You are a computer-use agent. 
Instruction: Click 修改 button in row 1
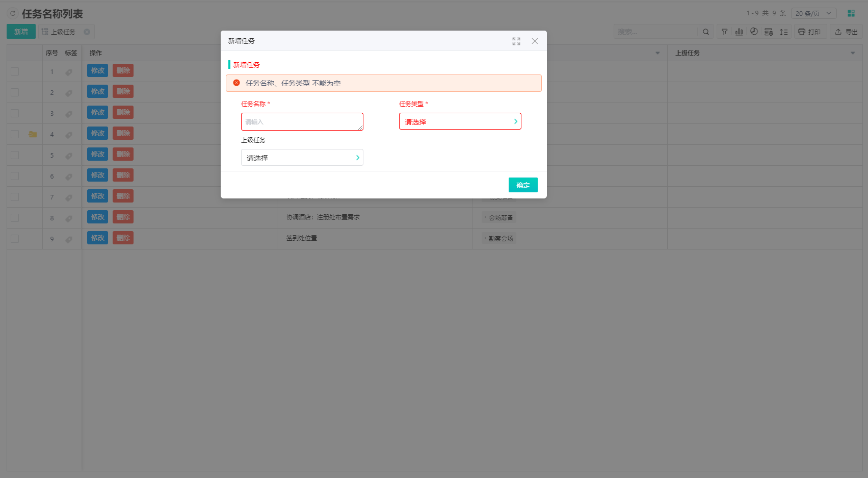click(x=97, y=71)
